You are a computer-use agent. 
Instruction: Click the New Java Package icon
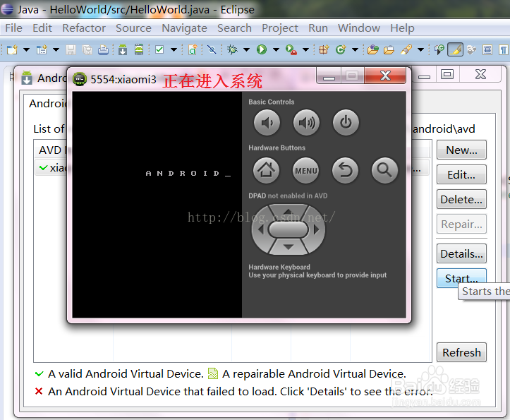pos(324,50)
